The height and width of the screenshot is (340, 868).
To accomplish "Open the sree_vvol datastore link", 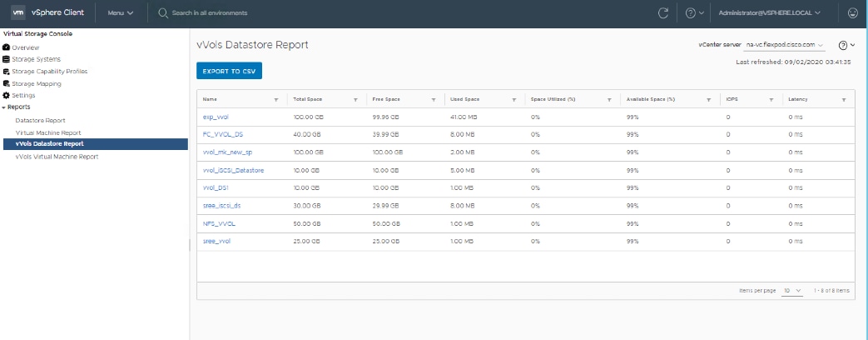I will [216, 242].
